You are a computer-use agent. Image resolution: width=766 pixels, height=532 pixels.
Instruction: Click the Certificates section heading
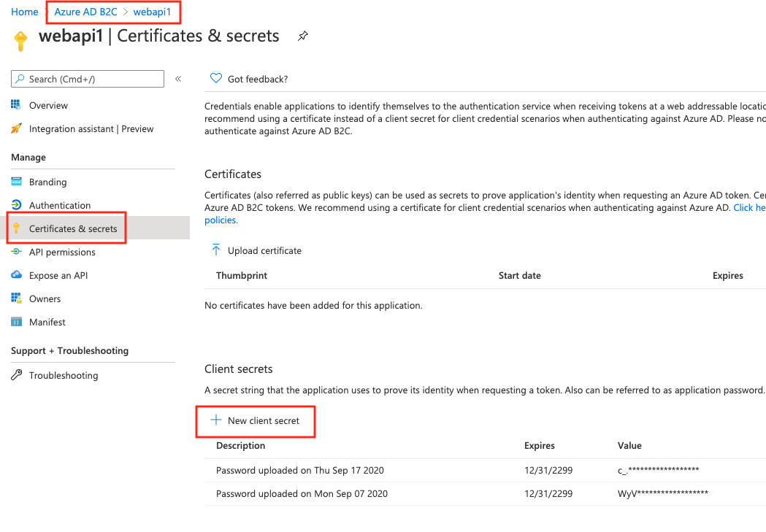[232, 174]
